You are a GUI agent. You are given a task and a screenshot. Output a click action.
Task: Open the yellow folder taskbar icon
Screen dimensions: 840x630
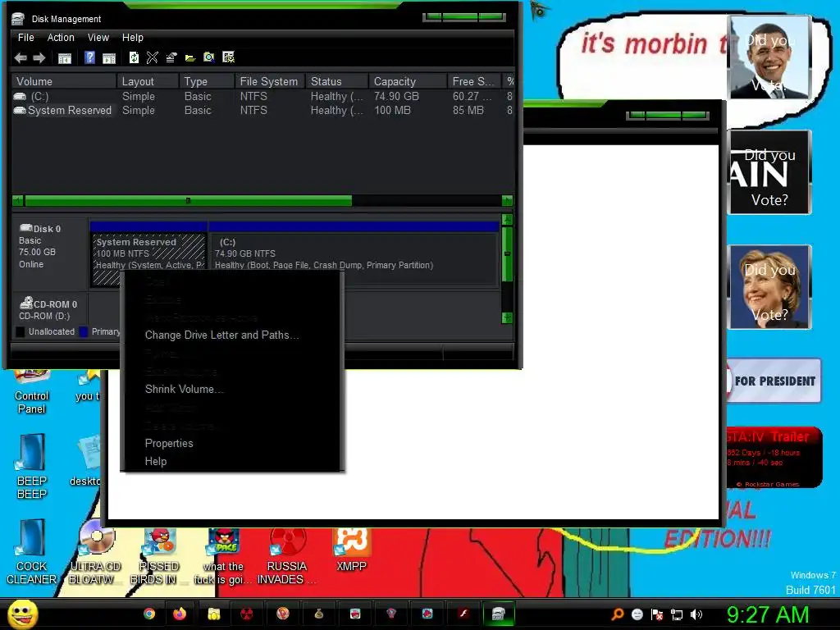pos(214,614)
